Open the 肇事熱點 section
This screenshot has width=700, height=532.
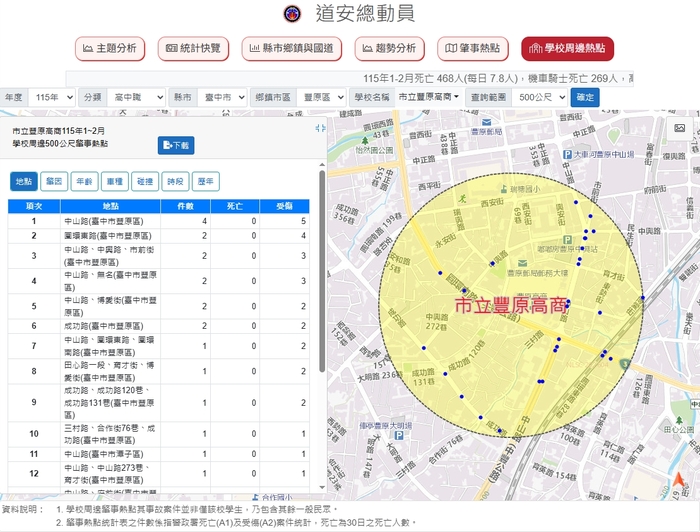point(473,48)
